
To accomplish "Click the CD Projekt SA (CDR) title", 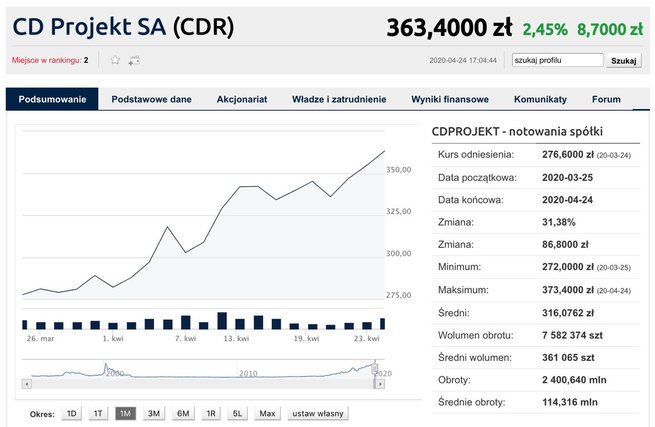I will click(x=123, y=27).
